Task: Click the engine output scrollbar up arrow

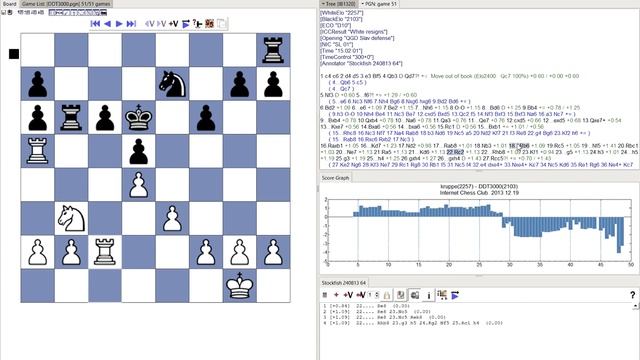Action: [x=636, y=306]
